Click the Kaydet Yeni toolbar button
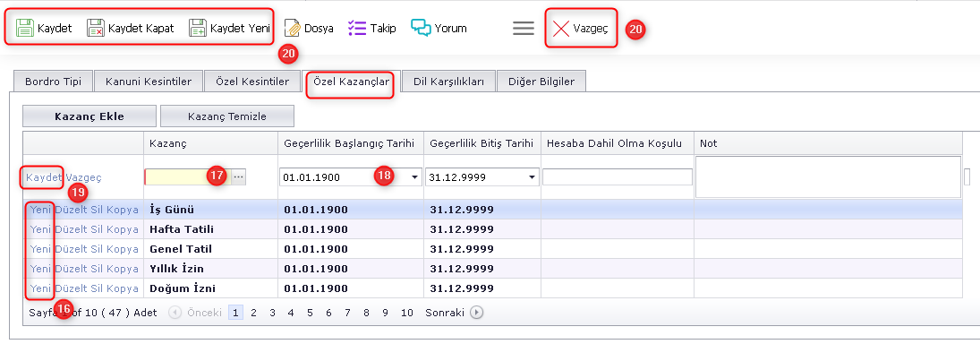Viewport: 980px width, 344px height. (x=229, y=28)
